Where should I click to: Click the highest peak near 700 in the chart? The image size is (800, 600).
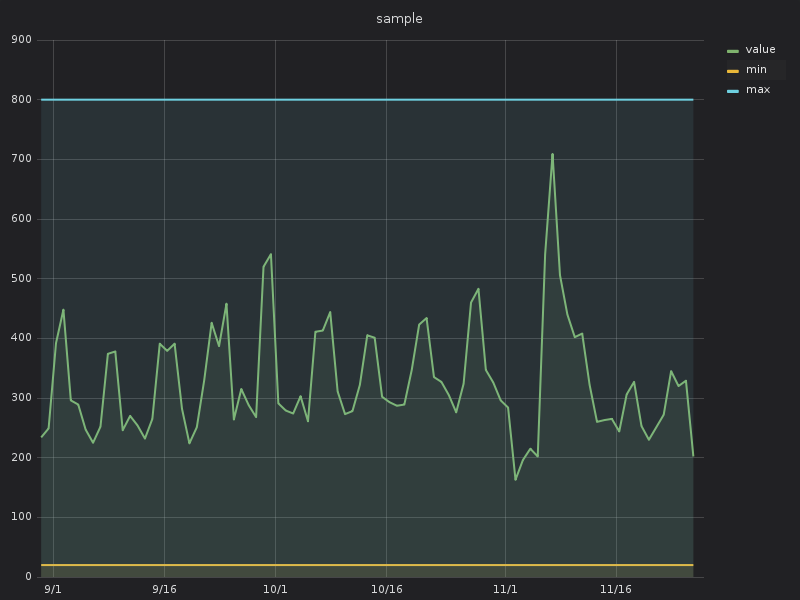(x=553, y=155)
